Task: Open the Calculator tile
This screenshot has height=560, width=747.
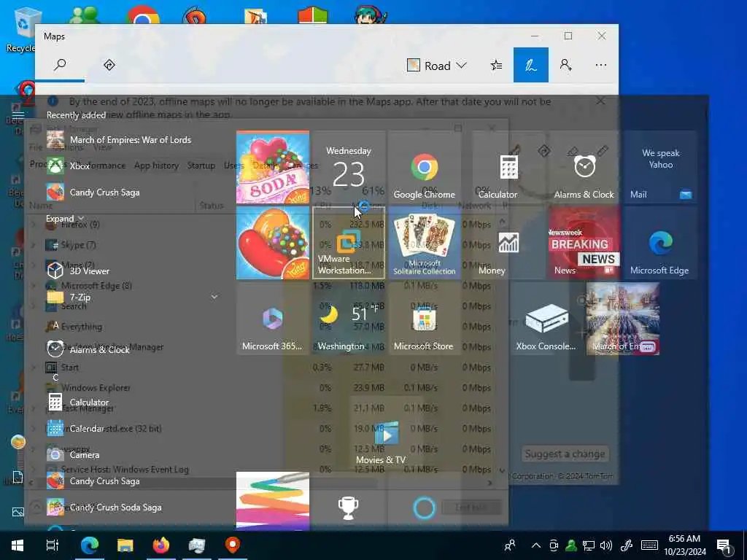Action: coord(508,167)
